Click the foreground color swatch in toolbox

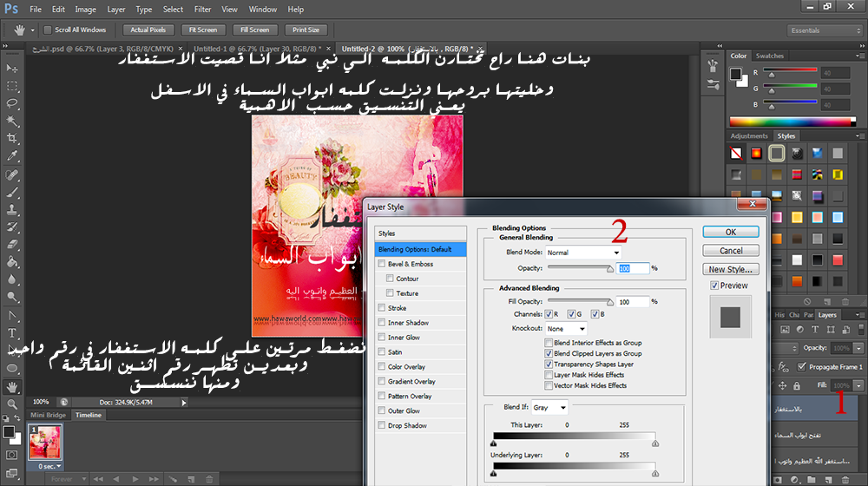pyautogui.click(x=9, y=431)
